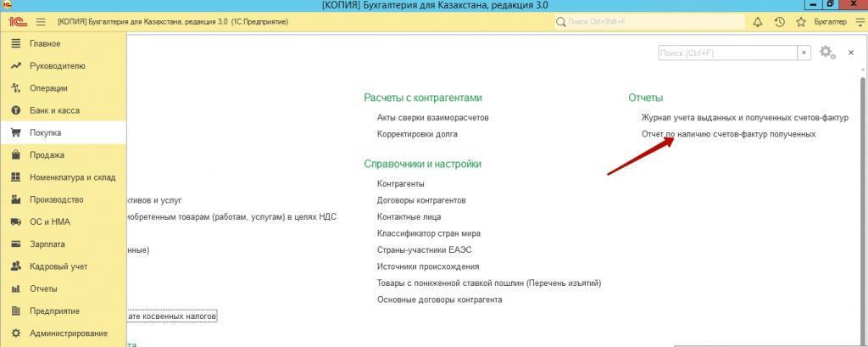Click the Банк и касса icon
This screenshot has width=868, height=347.
[x=16, y=110]
